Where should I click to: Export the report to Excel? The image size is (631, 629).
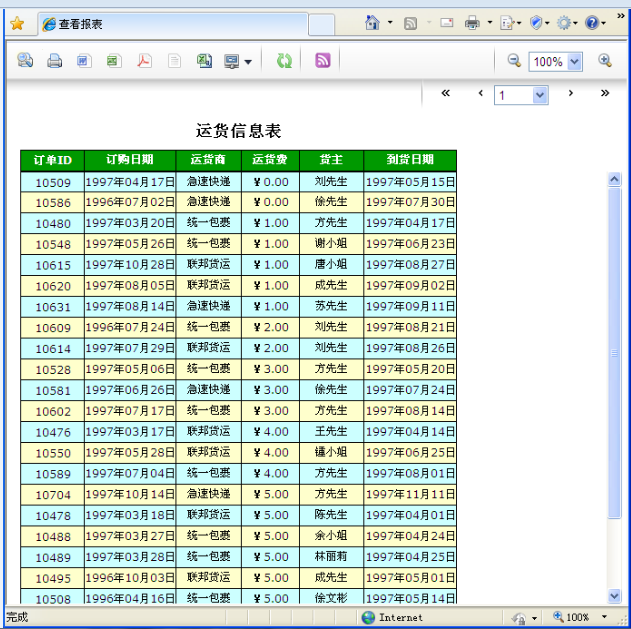[x=114, y=61]
